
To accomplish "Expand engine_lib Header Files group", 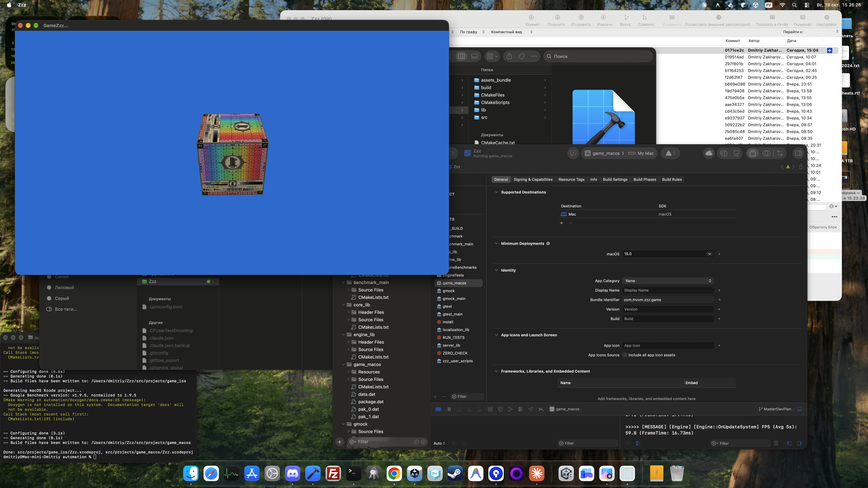I will (348, 342).
